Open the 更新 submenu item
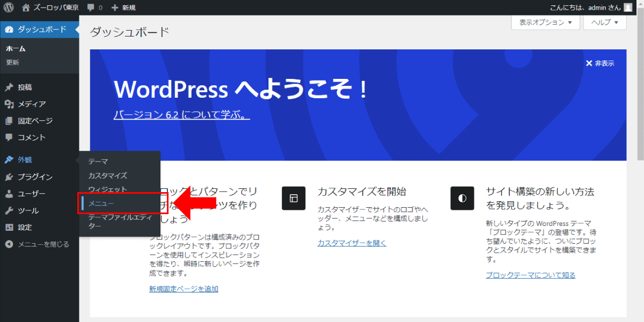 (12, 62)
